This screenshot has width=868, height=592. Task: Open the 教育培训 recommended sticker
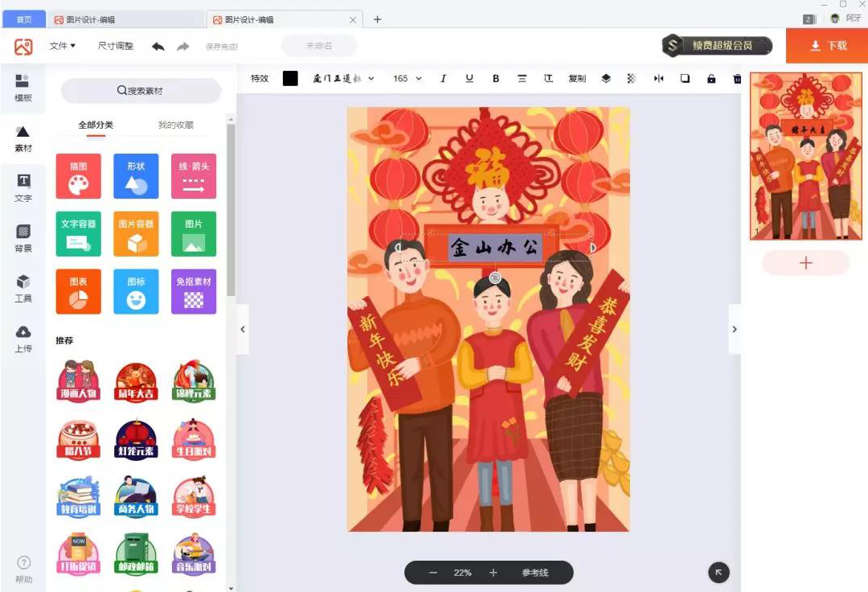coord(79,496)
